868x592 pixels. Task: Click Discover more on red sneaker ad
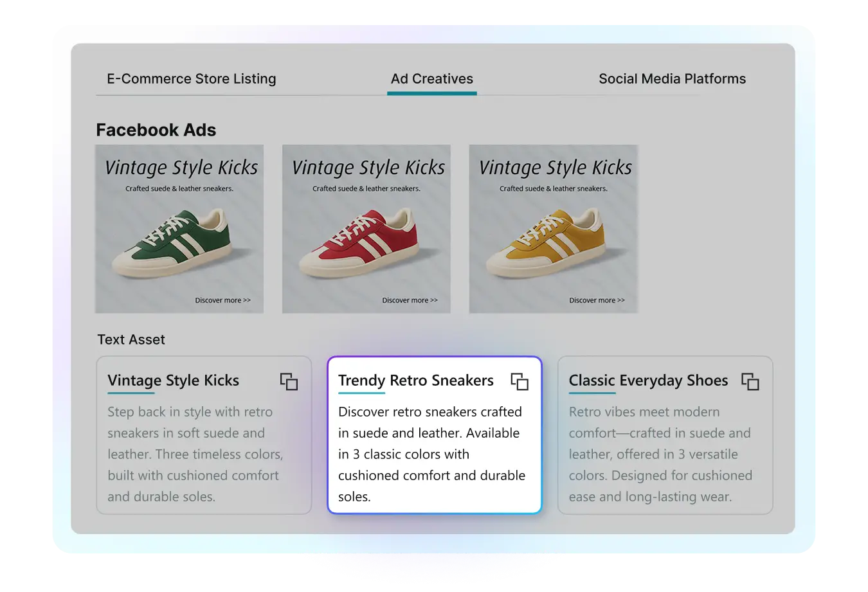(x=410, y=300)
